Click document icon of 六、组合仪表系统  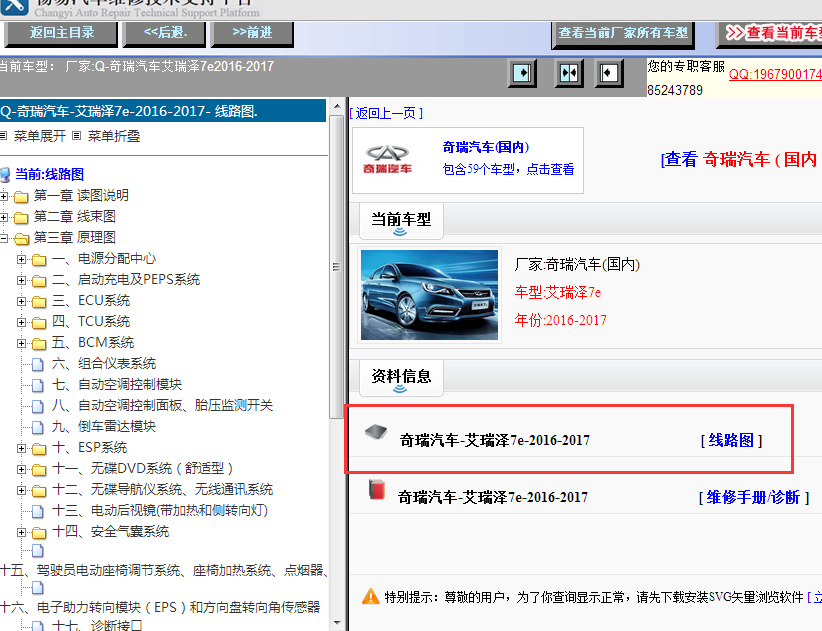click(38, 364)
